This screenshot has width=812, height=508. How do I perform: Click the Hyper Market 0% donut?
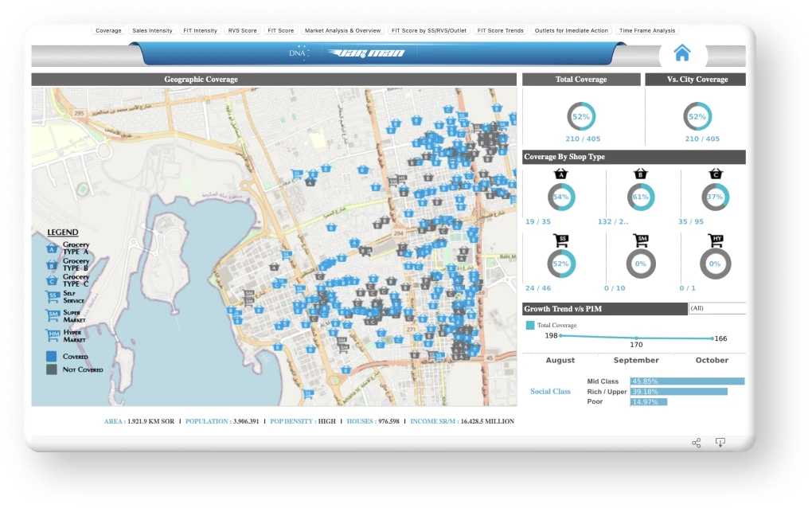click(x=715, y=264)
